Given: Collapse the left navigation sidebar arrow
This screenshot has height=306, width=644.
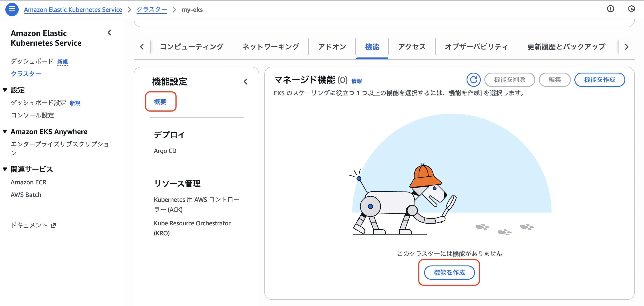Looking at the screenshot, I should click(109, 33).
